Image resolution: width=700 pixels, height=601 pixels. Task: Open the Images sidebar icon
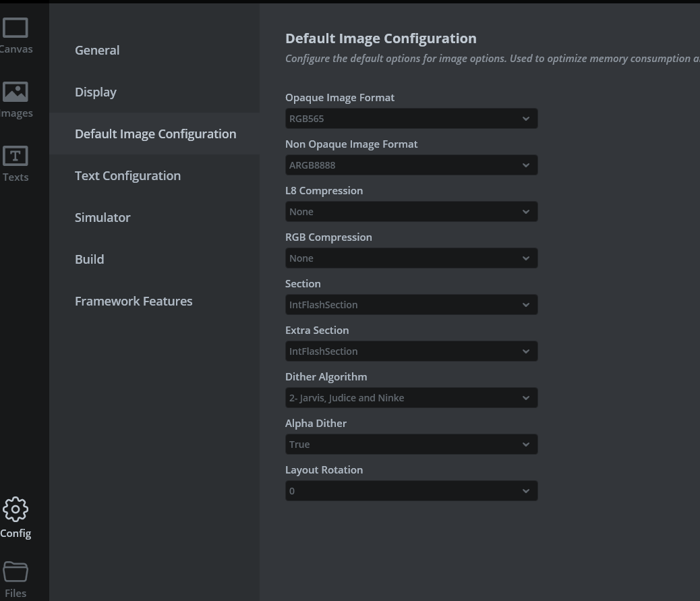point(16,92)
